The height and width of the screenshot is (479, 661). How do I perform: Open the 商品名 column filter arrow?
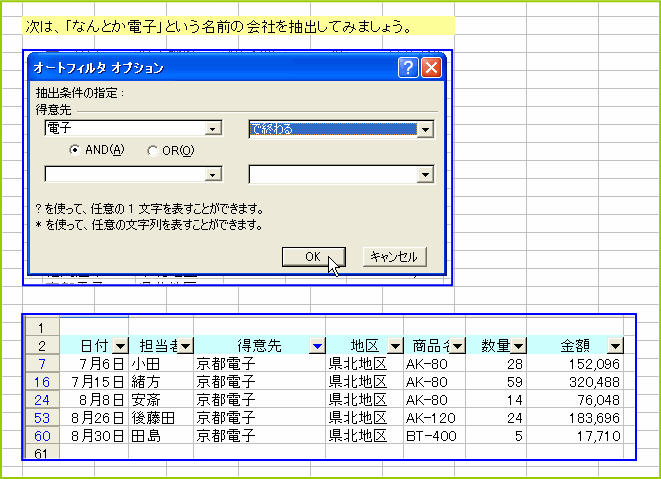(x=457, y=346)
